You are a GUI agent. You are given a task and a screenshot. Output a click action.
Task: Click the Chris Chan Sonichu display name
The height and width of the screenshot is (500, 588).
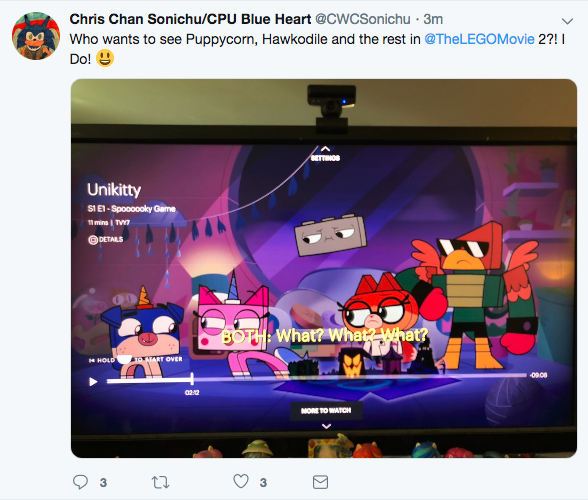(190, 19)
